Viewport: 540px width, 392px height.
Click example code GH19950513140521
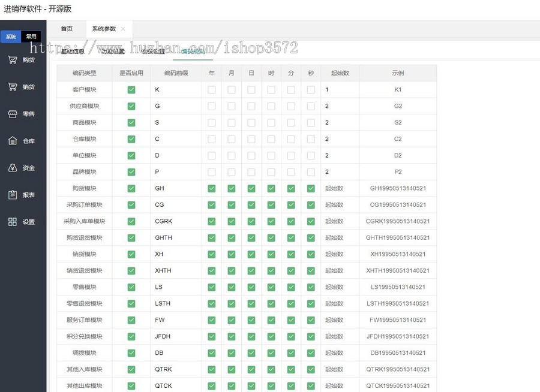pyautogui.click(x=398, y=188)
